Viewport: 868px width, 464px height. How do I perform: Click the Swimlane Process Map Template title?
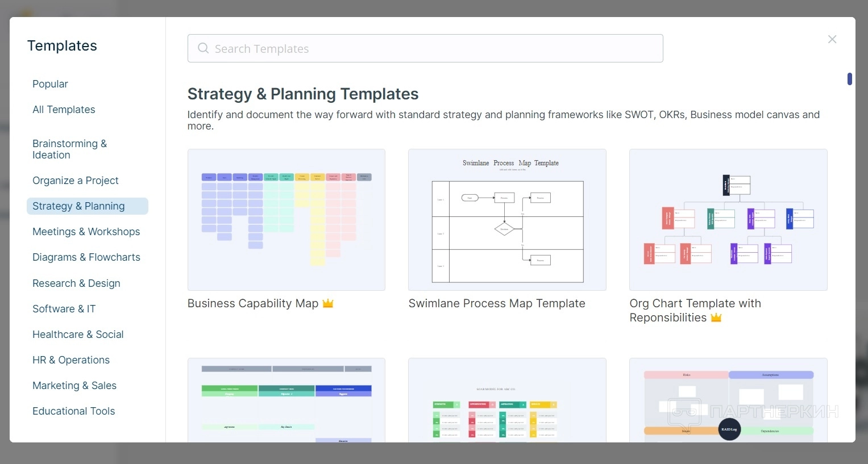497,303
